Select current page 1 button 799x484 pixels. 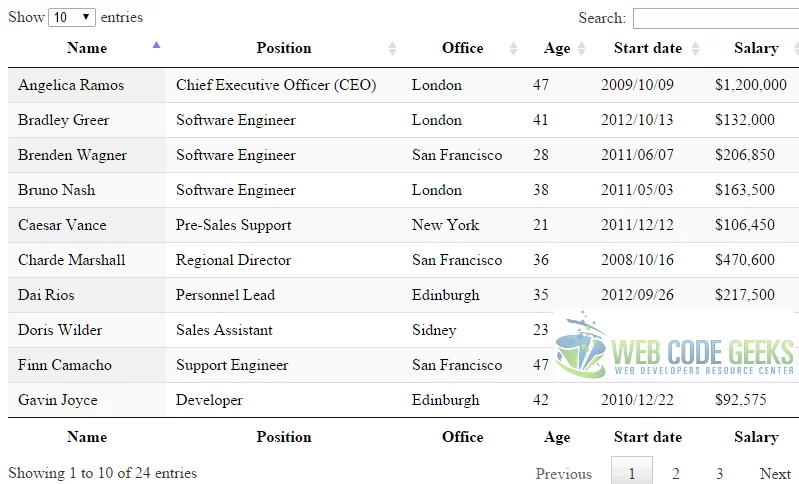click(632, 472)
